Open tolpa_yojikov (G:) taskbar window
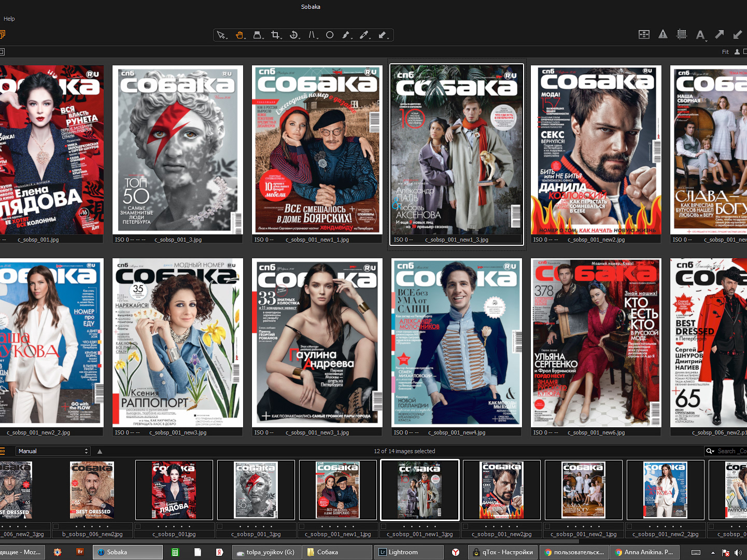747x560 pixels. pos(266,552)
